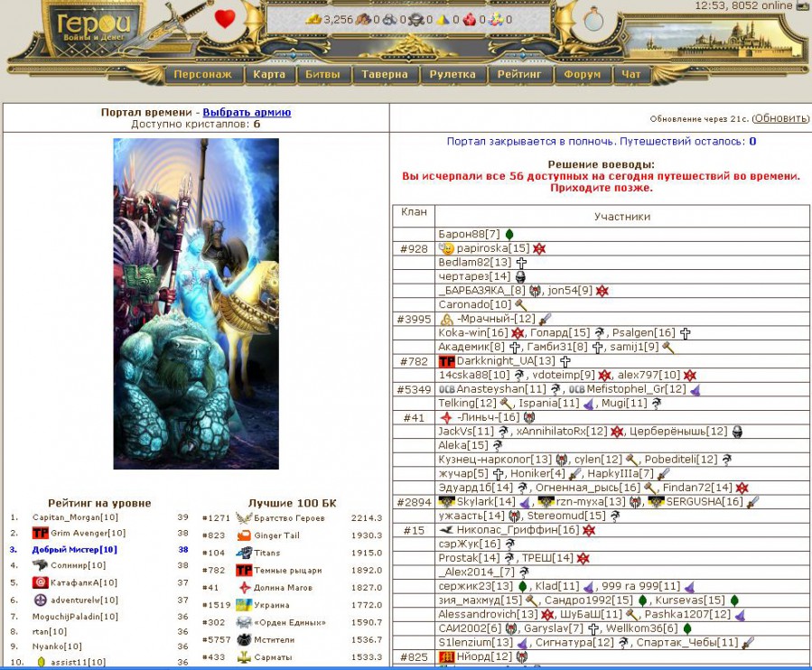Screen dimensions: 812x670
Task: Open player Darkknight_UA[13] profile
Action: coord(506,361)
